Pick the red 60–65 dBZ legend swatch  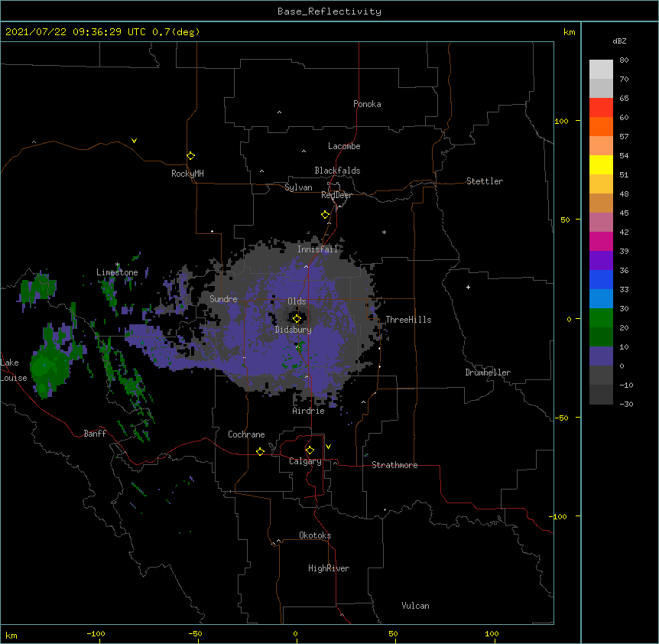601,108
